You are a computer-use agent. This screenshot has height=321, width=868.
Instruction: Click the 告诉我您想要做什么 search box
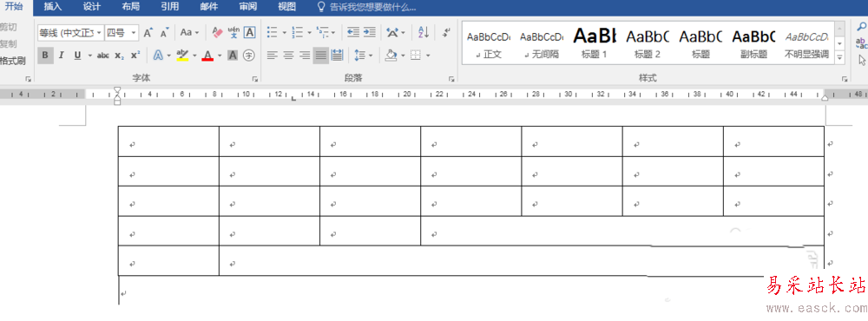(x=365, y=7)
